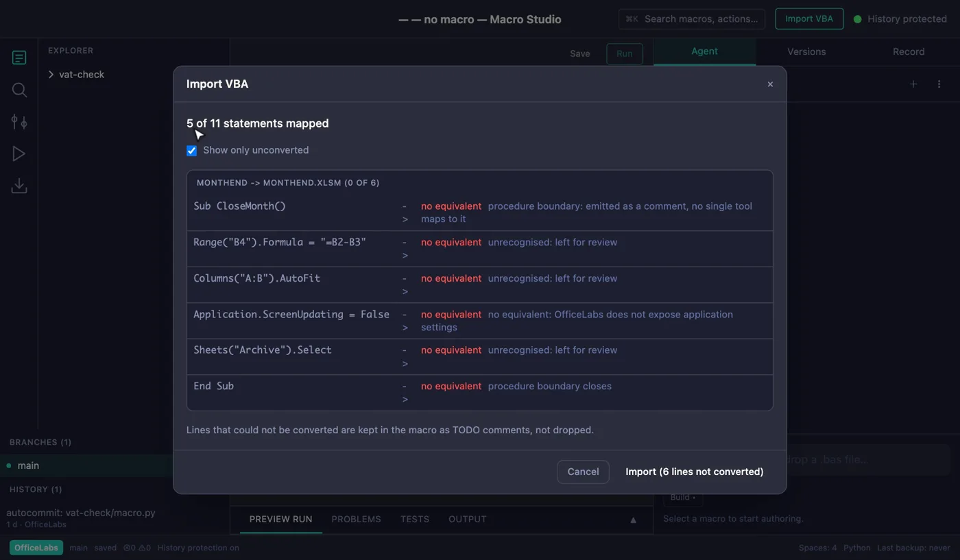Click Spaces: 4 in status bar
The image size is (960, 560).
818,548
